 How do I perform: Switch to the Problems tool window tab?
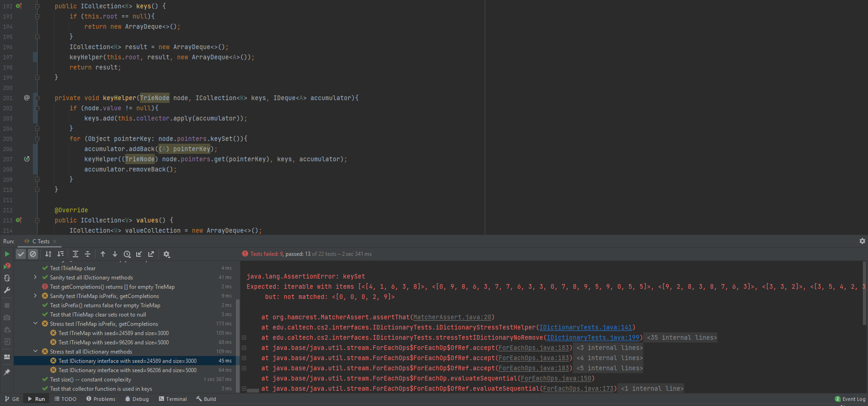tap(101, 399)
